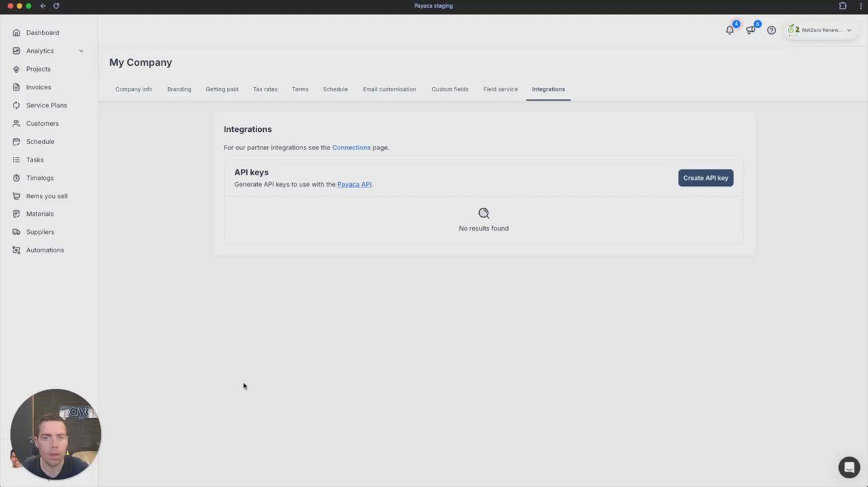Viewport: 868px width, 487px height.
Task: Open the NetZero Renew account dropdown
Action: pyautogui.click(x=819, y=30)
